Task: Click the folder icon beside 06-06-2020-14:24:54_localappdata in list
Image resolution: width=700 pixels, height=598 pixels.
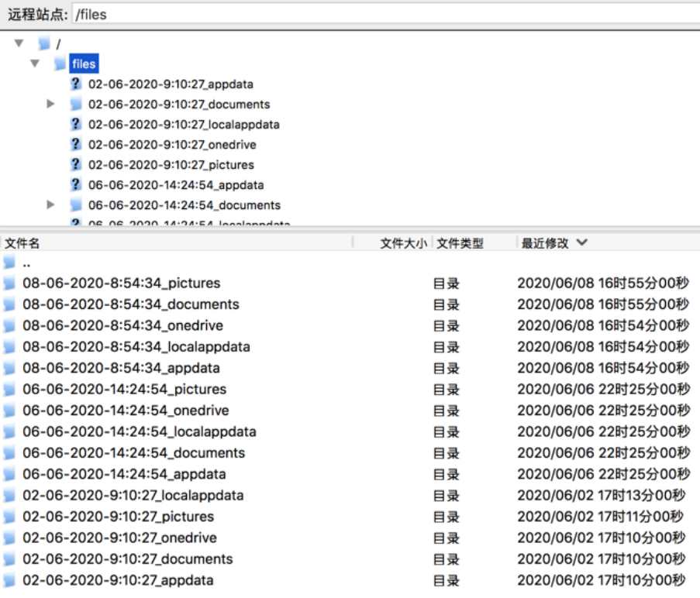Action: [x=9, y=431]
